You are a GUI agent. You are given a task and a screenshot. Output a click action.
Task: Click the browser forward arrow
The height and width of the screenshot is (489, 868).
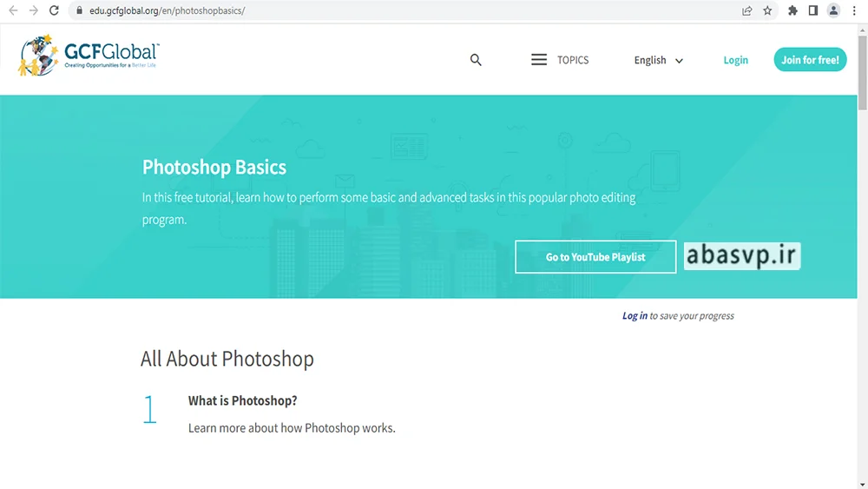click(x=34, y=10)
